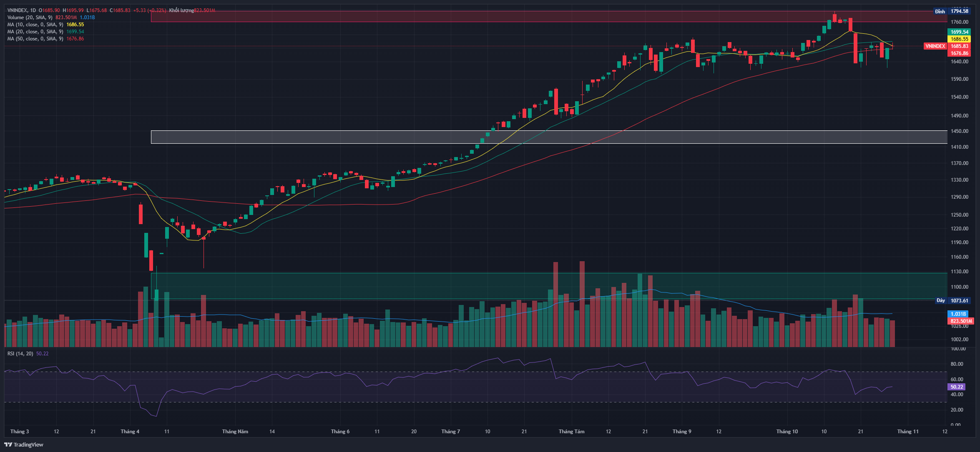
Task: Click Tháng Năm on the time axis
Action: point(235,432)
